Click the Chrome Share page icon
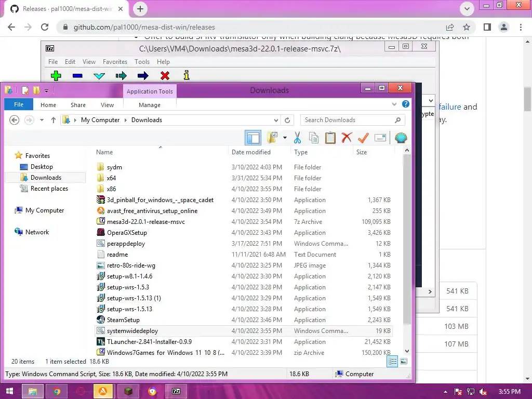The image size is (532, 399). pyautogui.click(x=450, y=27)
